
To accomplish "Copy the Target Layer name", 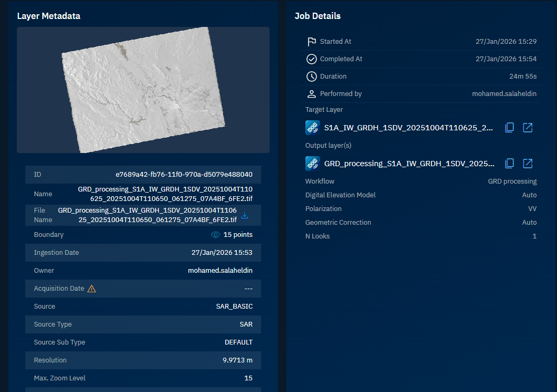I will click(x=510, y=128).
